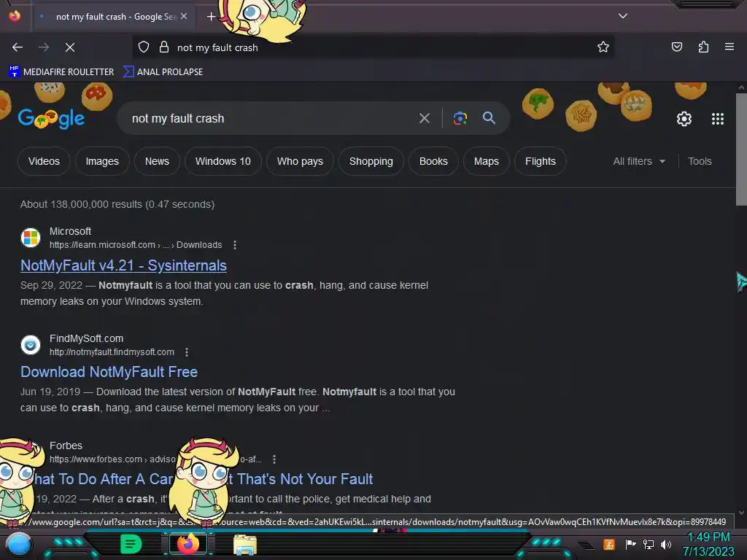Filter results by Images
Screen dimensions: 747x560
(x=102, y=161)
